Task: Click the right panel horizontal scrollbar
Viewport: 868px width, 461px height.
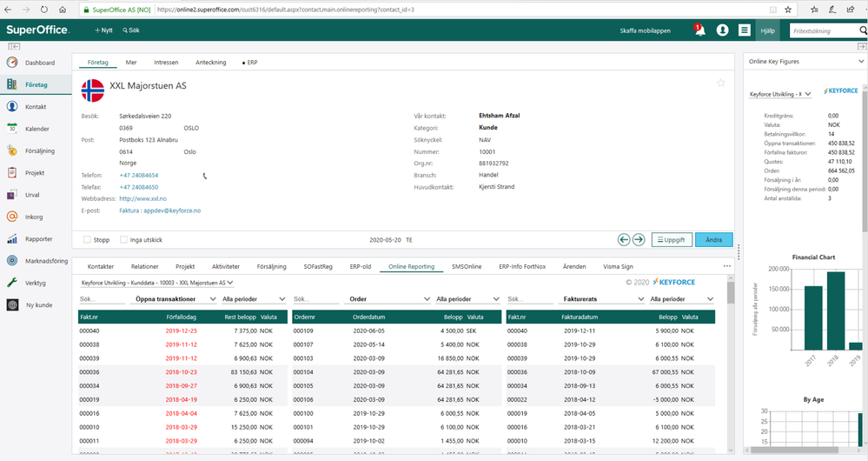Action: coord(795,451)
